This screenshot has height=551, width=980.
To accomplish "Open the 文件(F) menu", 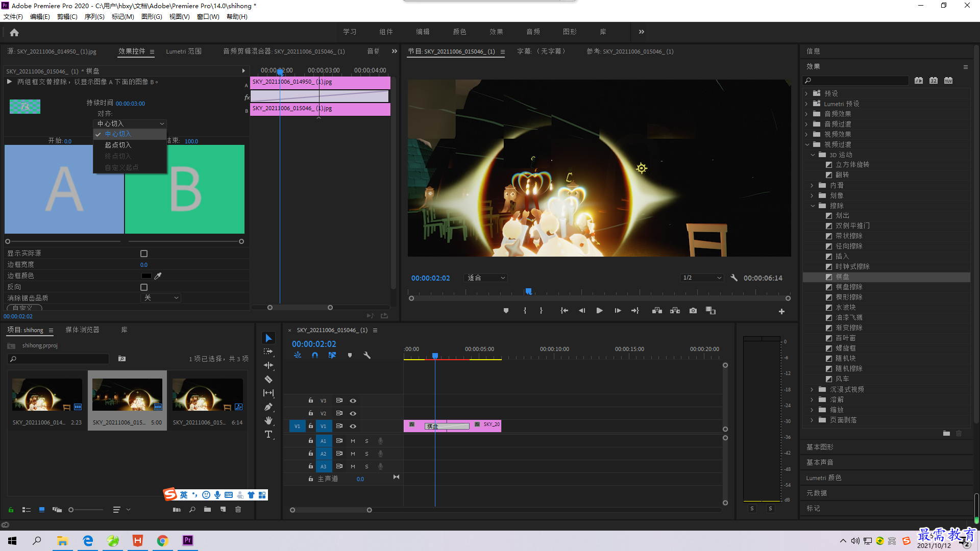I will pos(13,17).
